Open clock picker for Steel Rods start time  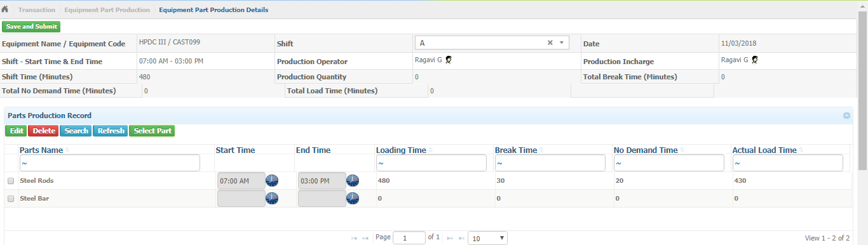272,180
